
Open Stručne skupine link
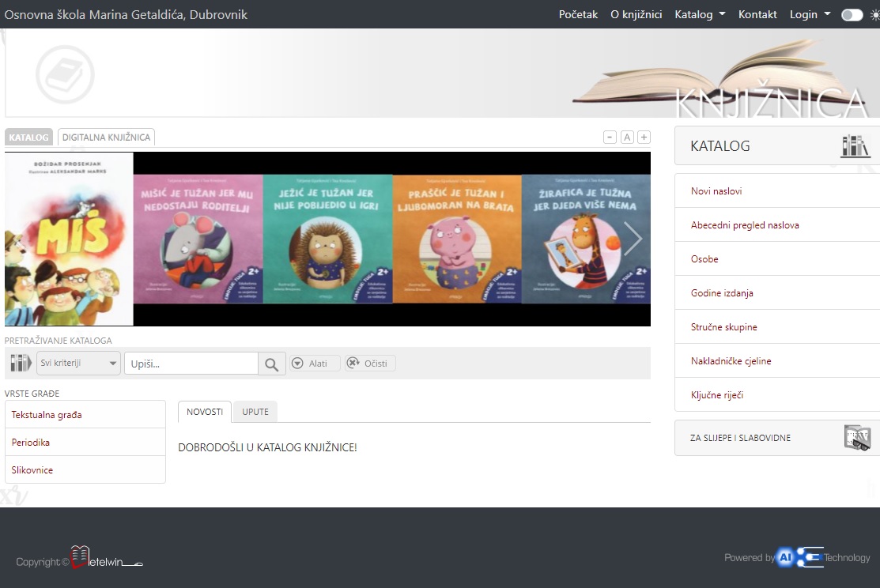tap(724, 327)
